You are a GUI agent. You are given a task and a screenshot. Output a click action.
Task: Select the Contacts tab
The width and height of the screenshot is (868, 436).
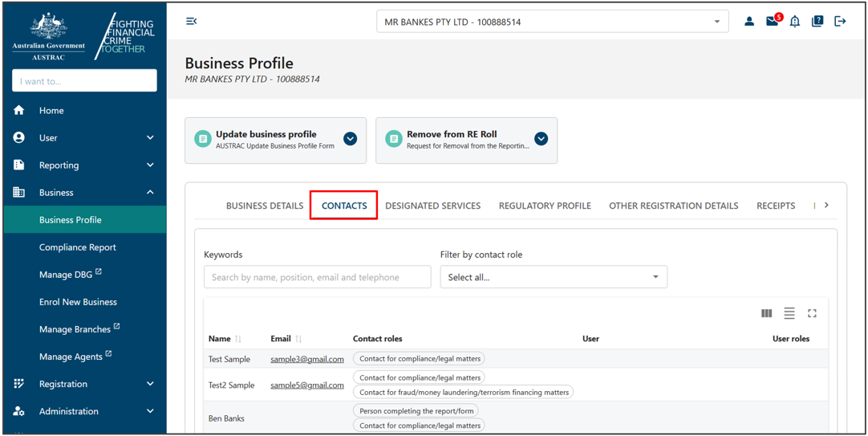tap(344, 206)
